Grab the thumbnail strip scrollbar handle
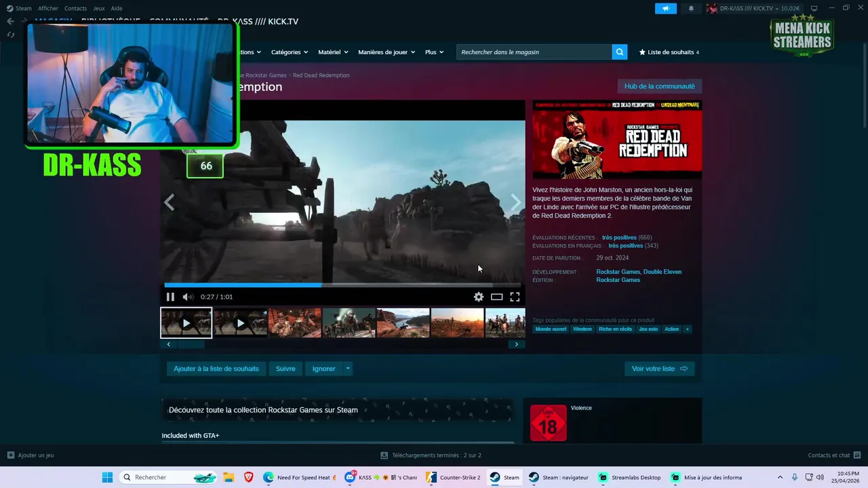Screen dimensions: 868x488 point(191,344)
